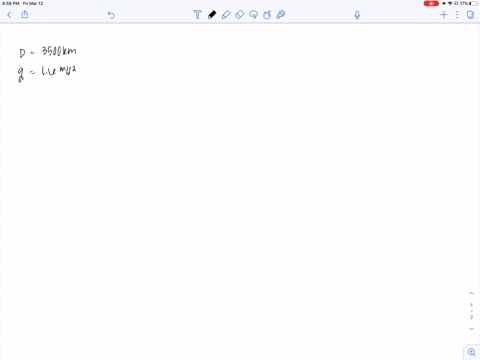Open the three-dot more options menu
This screenshot has width=480, height=360.
pyautogui.click(x=457, y=15)
